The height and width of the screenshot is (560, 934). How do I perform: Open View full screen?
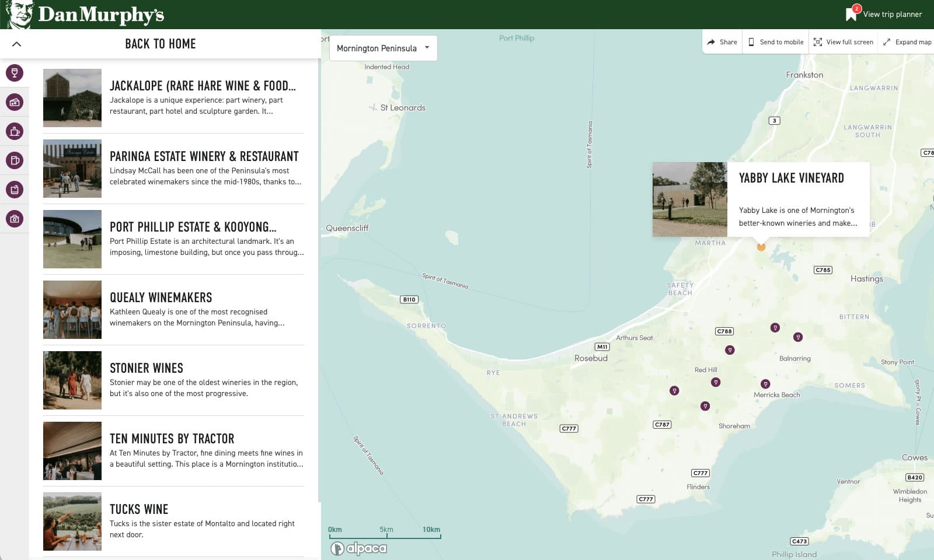842,41
